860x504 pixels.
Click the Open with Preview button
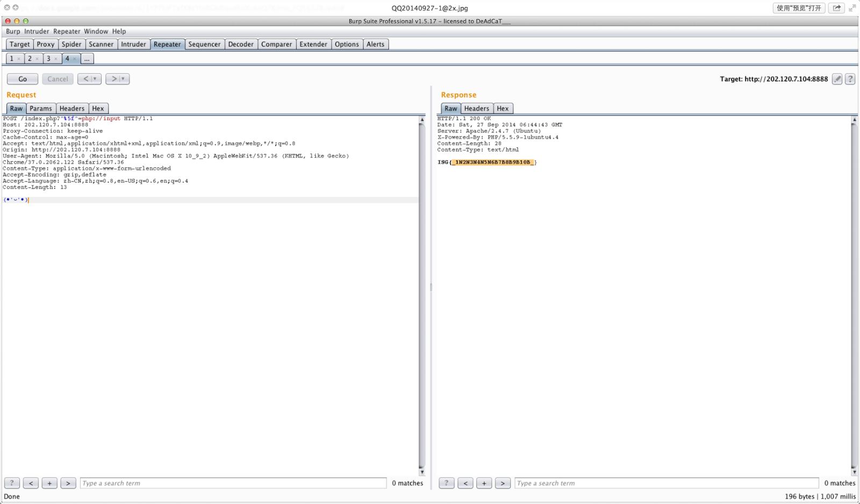click(799, 8)
